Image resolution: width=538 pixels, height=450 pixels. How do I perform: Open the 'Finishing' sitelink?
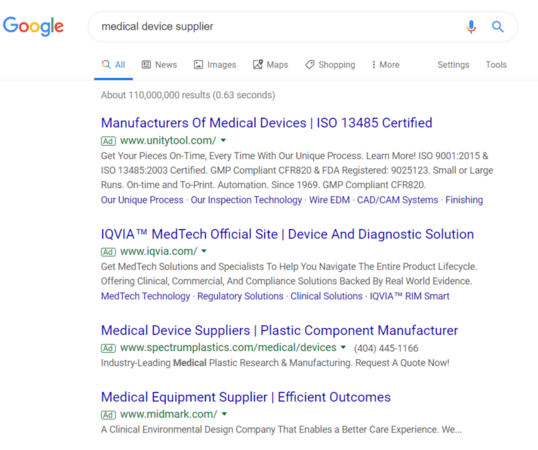464,200
